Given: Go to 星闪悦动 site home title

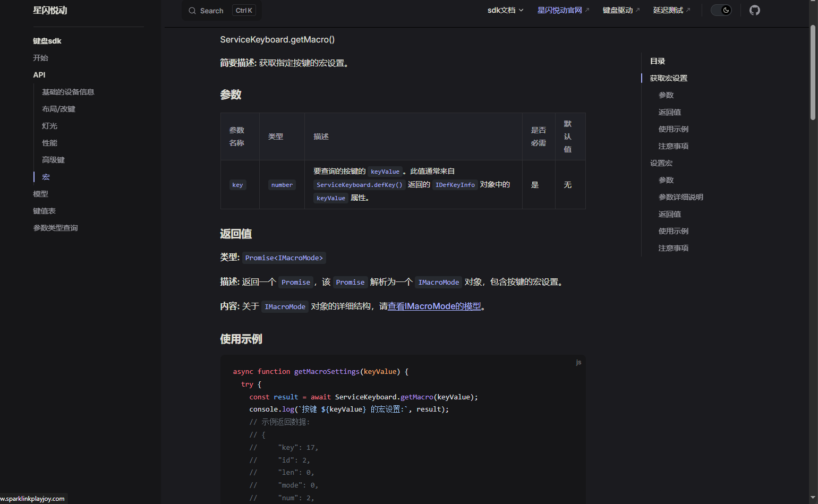Looking at the screenshot, I should click(x=50, y=10).
